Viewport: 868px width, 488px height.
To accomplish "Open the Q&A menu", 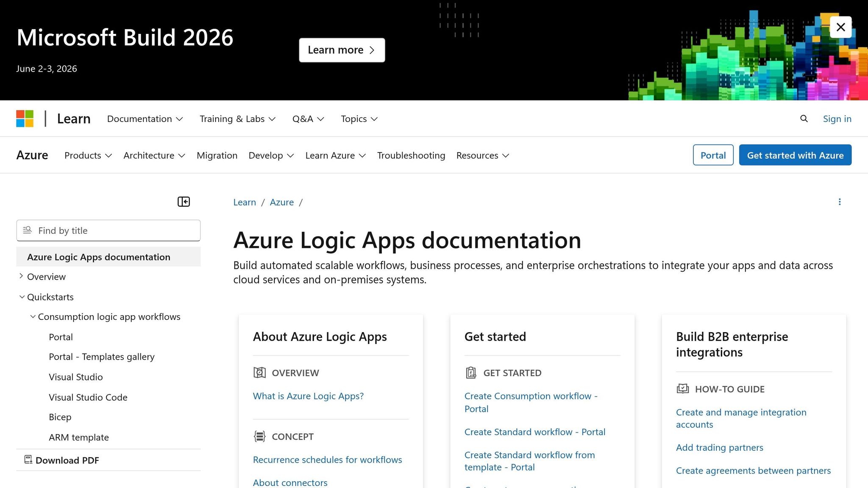I will [x=308, y=119].
